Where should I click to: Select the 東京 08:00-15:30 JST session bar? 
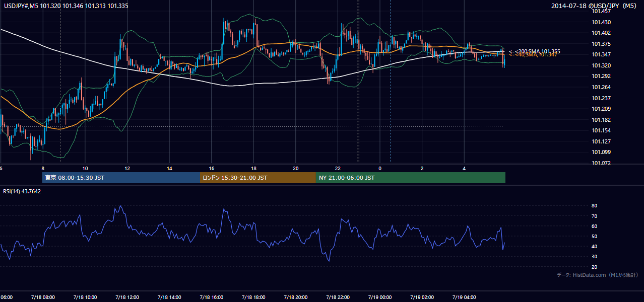click(x=121, y=178)
